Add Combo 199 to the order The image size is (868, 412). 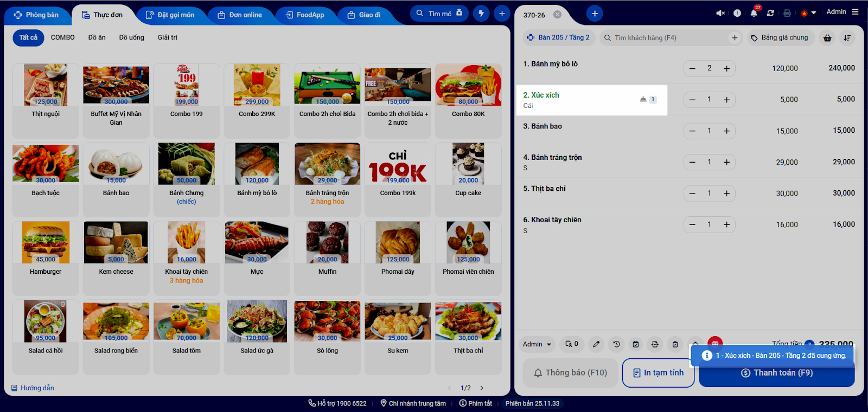coord(187,101)
